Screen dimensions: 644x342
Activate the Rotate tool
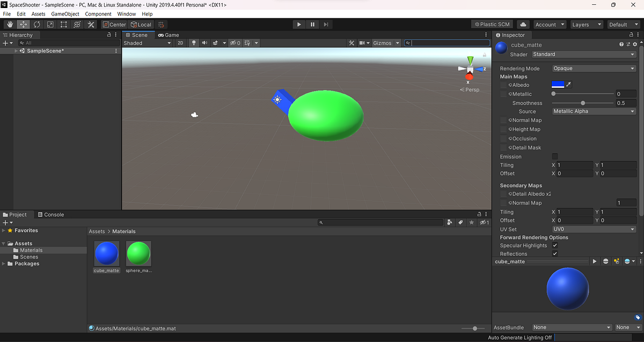pos(36,24)
